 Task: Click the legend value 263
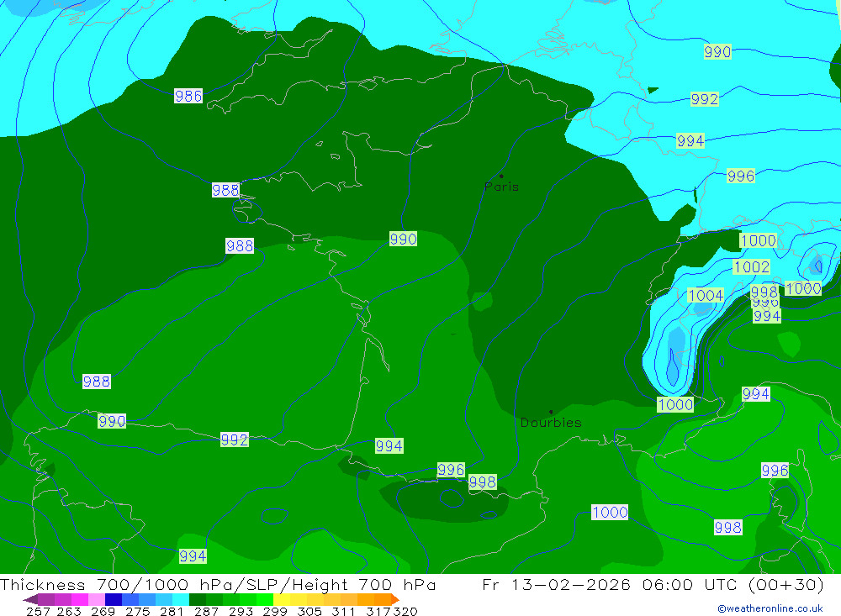tap(69, 611)
